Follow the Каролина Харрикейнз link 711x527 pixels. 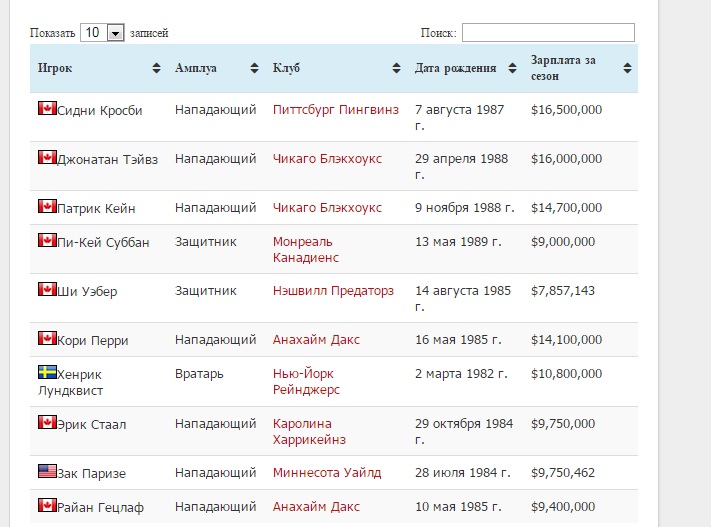309,431
